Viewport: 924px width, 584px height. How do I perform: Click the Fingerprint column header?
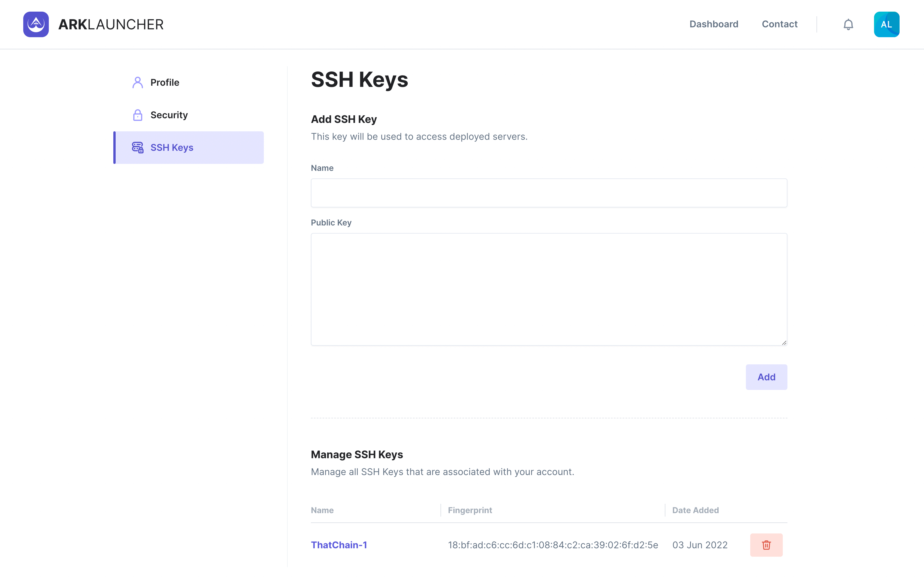pos(470,510)
